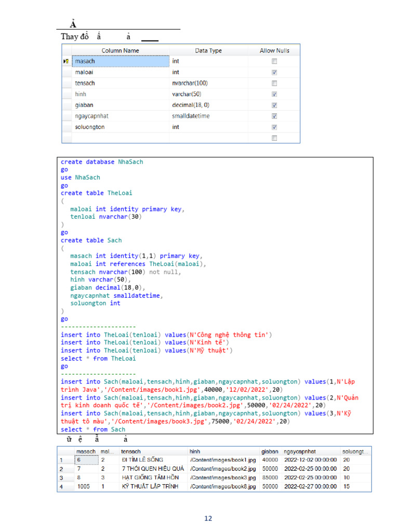Image resolution: width=399 pixels, height=532 pixels.
Task: Select giaban cell 40000
Action: [271, 460]
